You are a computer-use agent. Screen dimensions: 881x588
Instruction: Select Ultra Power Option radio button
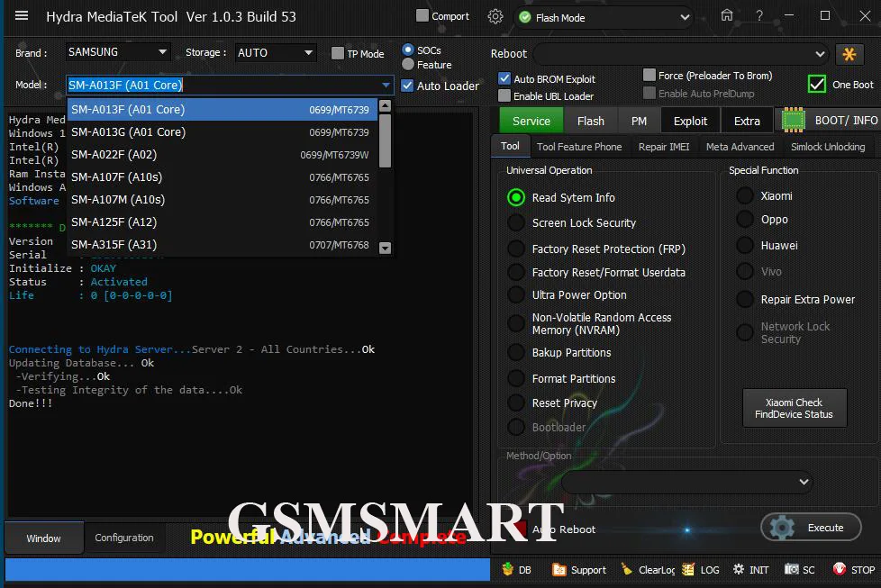point(516,294)
